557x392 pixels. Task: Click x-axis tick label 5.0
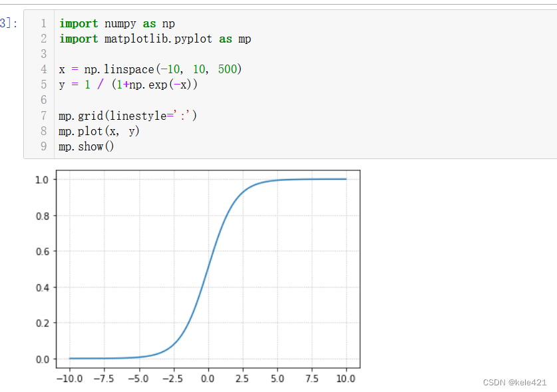[x=277, y=379]
